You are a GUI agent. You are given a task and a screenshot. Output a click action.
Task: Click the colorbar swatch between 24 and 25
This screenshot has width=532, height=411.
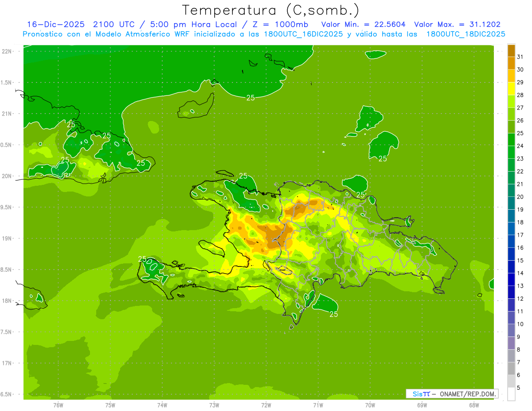[x=512, y=140]
